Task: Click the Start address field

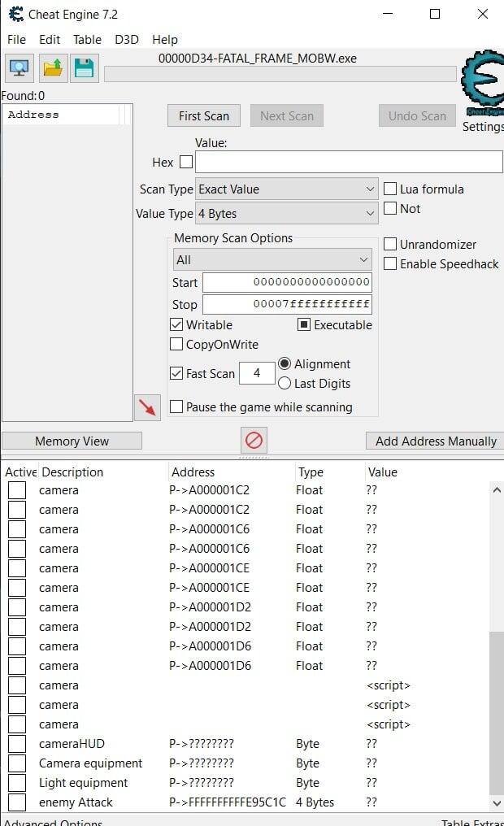Action: tap(287, 282)
